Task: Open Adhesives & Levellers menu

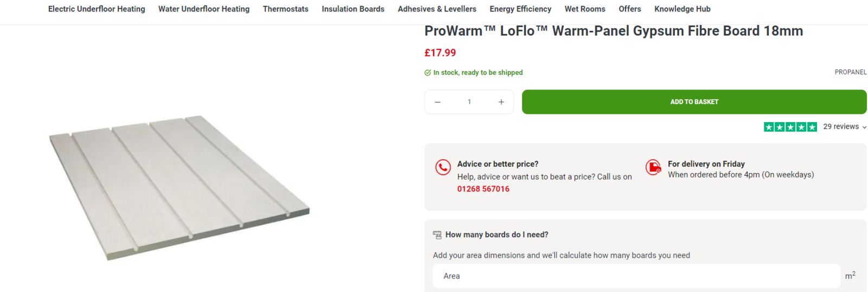Action: [x=437, y=9]
